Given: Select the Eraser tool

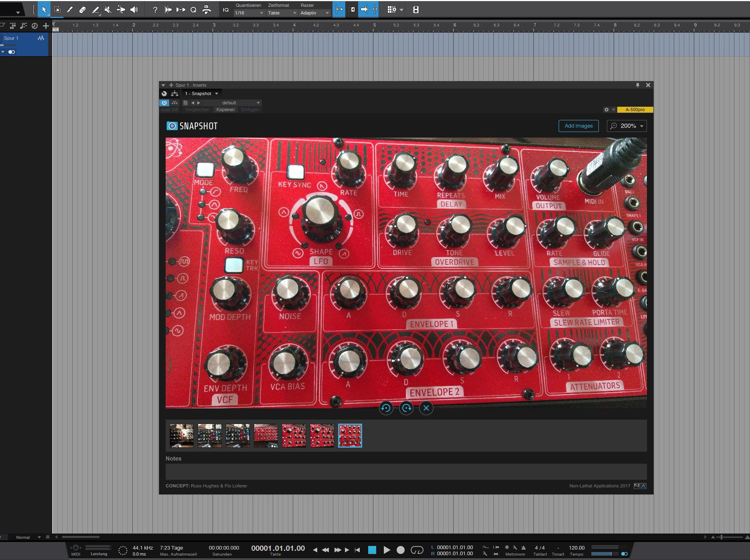Looking at the screenshot, I should (x=83, y=10).
